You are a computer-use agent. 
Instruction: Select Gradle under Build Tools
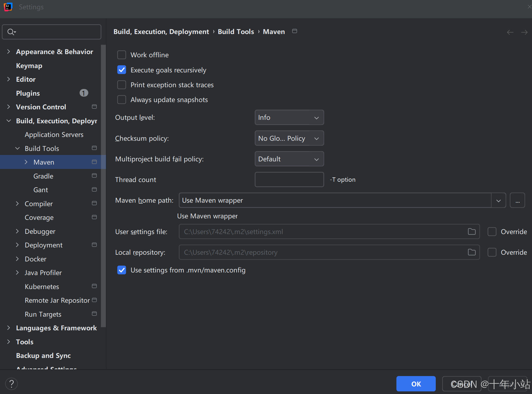43,176
